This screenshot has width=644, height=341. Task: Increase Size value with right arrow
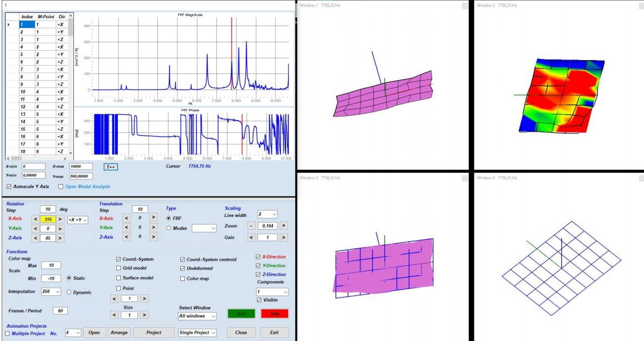pos(144,315)
